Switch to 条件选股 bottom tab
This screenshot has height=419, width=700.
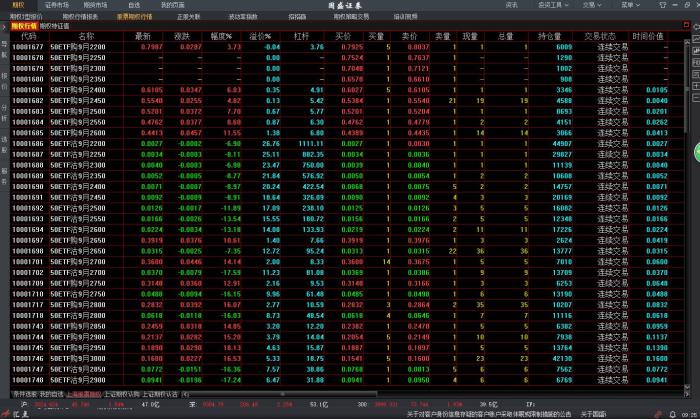click(25, 394)
